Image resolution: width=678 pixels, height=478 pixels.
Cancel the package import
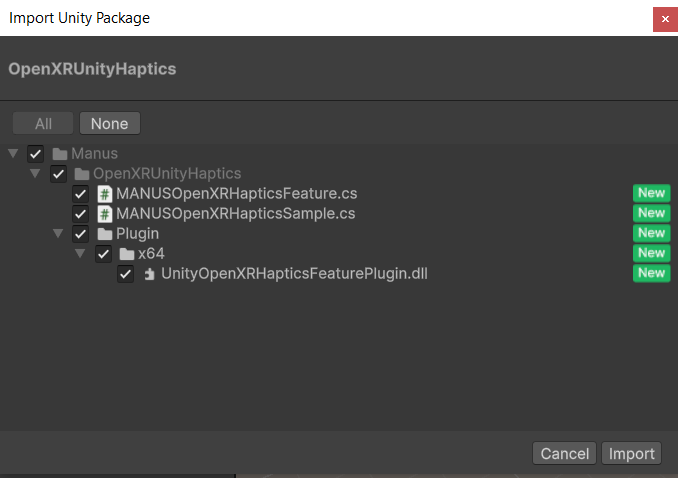[564, 454]
